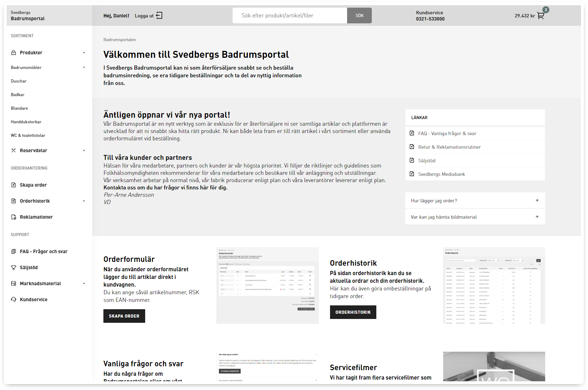Click the SKAPA ORDER button
This screenshot has width=588, height=390.
124,316
